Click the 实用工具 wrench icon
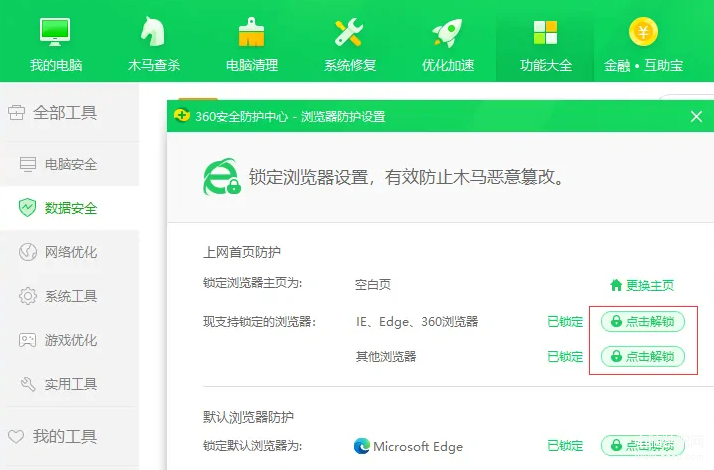This screenshot has width=714, height=470. click(28, 384)
